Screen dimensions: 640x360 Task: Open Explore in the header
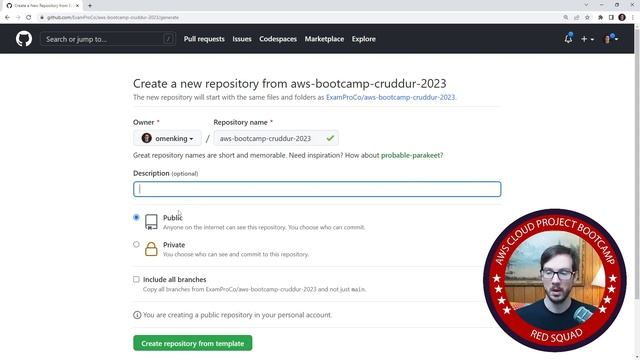coord(364,39)
